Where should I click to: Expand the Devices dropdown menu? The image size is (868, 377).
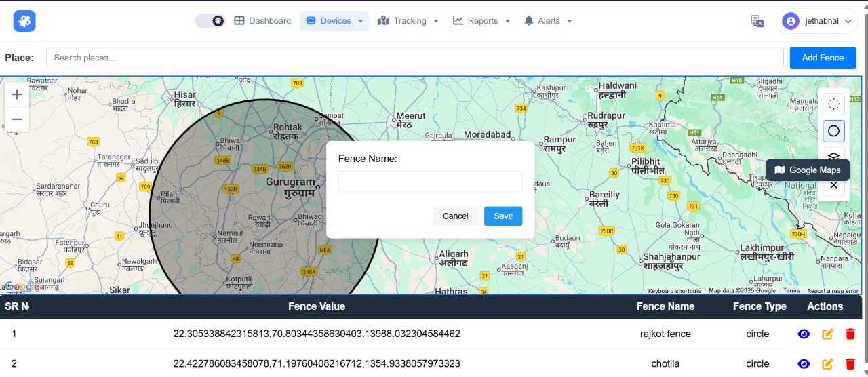[x=334, y=21]
